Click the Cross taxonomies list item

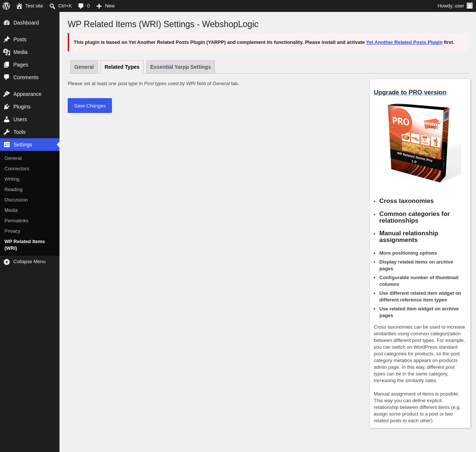pos(406,201)
